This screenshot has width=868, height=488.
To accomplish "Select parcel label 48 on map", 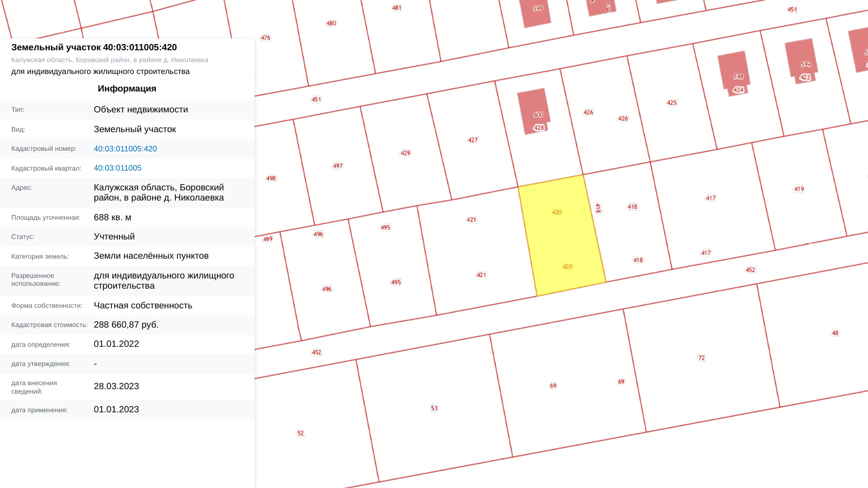I will coord(835,333).
